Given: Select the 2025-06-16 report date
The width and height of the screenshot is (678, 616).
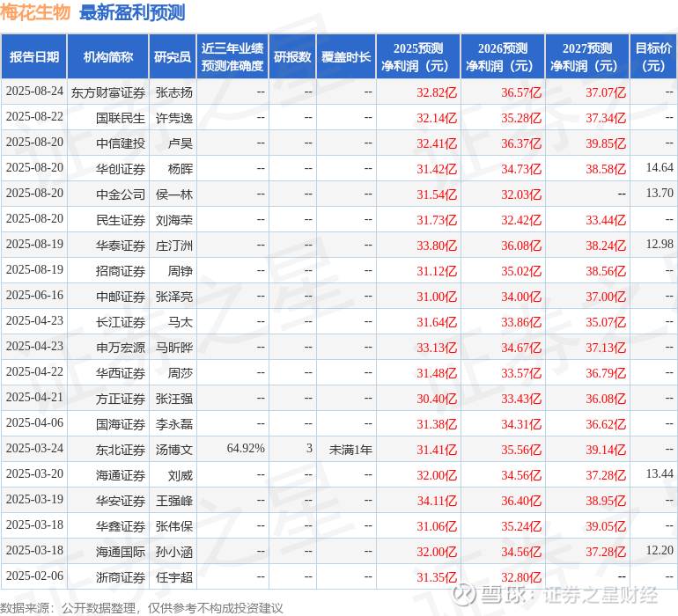Looking at the screenshot, I should (x=34, y=296).
